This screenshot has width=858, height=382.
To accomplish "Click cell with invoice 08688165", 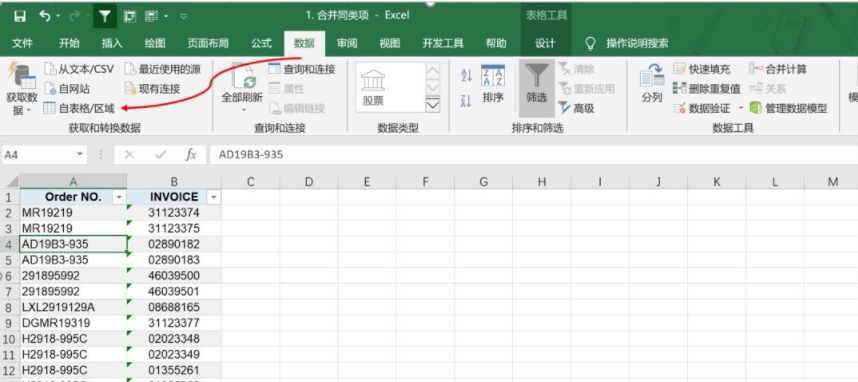I will click(174, 307).
